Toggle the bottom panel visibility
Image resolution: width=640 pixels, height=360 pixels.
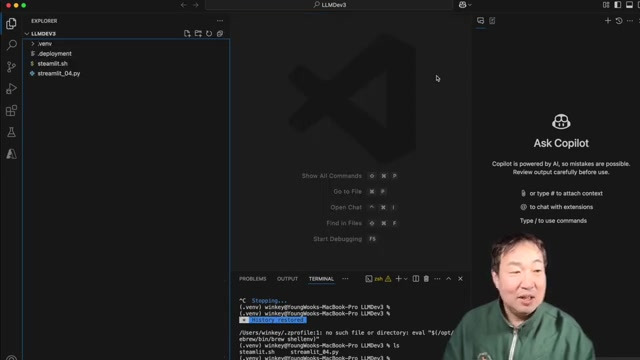coord(629,5)
